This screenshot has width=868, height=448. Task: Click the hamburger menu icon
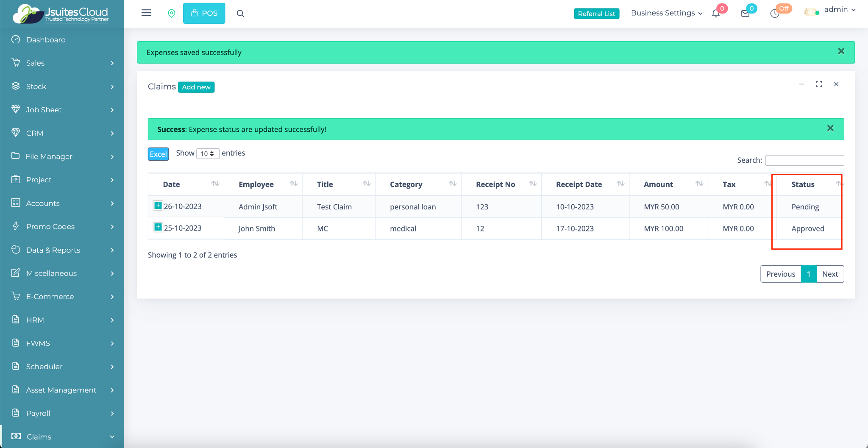coord(146,13)
